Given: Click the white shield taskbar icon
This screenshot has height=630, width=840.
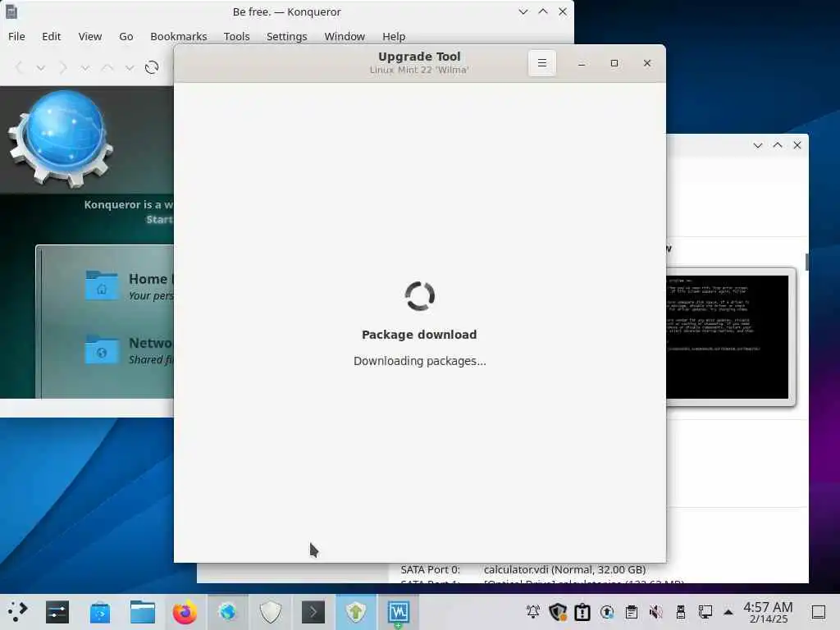Looking at the screenshot, I should (271, 612).
